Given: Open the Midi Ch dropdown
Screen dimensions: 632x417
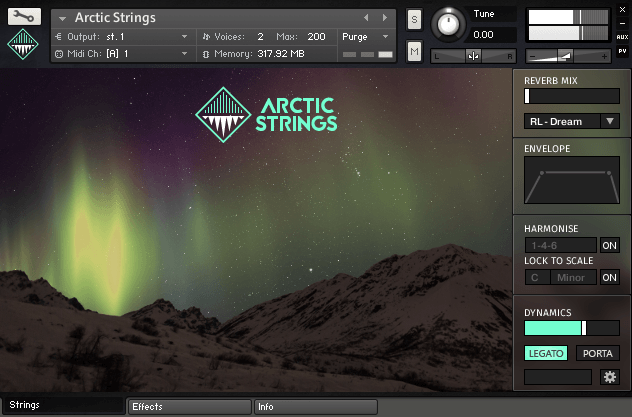Looking at the screenshot, I should click(125, 54).
